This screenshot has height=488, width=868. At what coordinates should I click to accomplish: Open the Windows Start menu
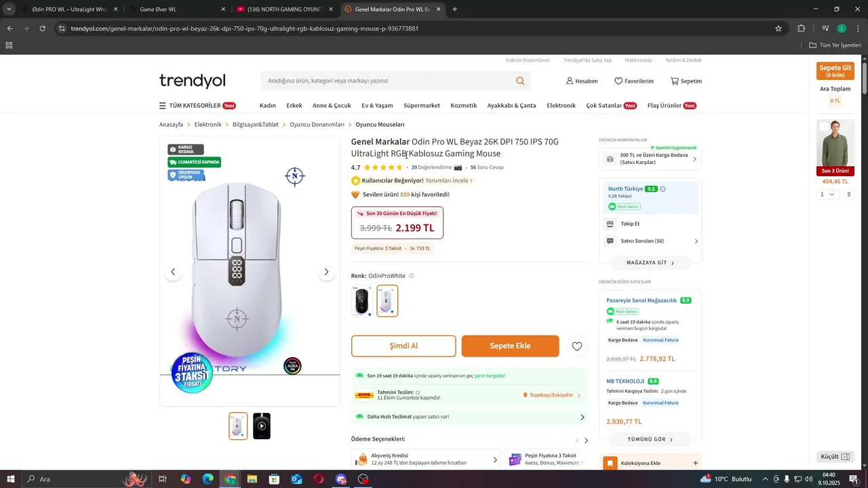point(11,479)
